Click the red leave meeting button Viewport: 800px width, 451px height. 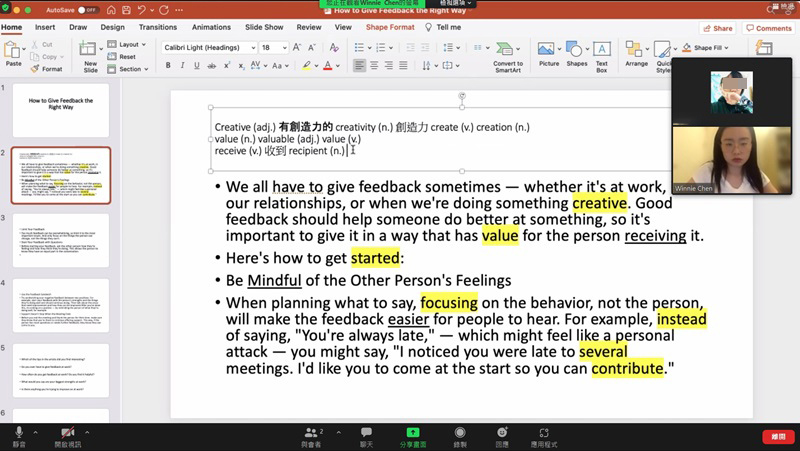pyautogui.click(x=778, y=437)
